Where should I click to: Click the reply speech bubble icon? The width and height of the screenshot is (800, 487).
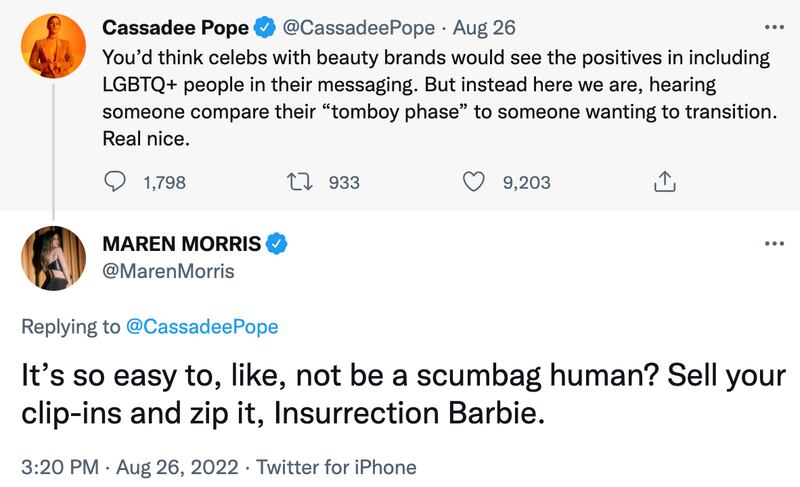click(116, 182)
